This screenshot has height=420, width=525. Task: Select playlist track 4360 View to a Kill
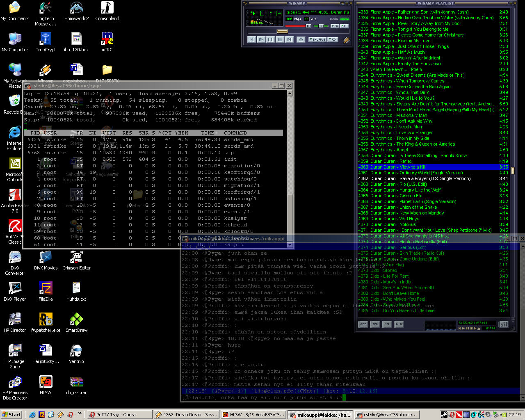click(433, 167)
